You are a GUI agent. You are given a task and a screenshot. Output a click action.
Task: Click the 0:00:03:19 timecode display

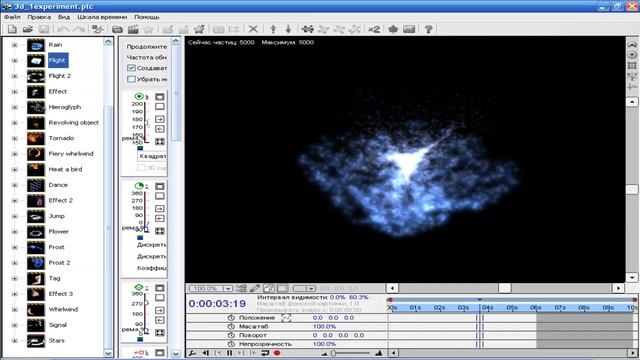[217, 304]
